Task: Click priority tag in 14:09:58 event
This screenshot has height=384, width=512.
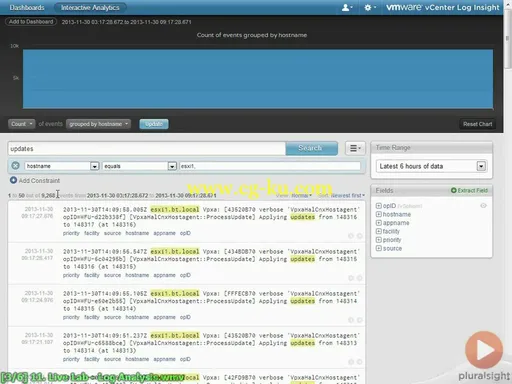Action: [x=71, y=233]
